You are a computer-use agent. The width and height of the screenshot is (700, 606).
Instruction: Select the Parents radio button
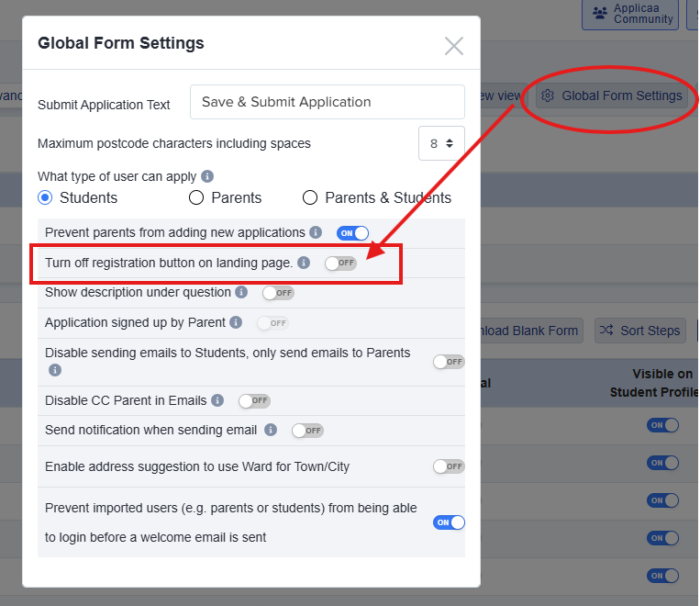point(196,197)
